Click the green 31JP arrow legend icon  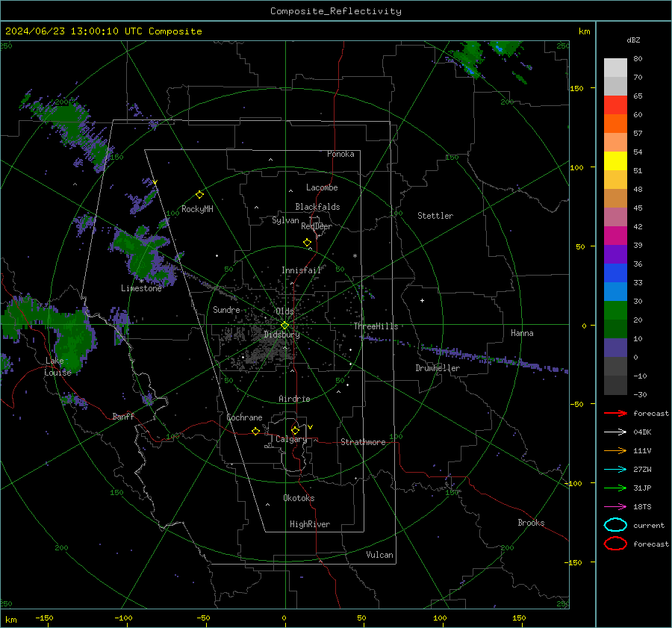pyautogui.click(x=615, y=488)
